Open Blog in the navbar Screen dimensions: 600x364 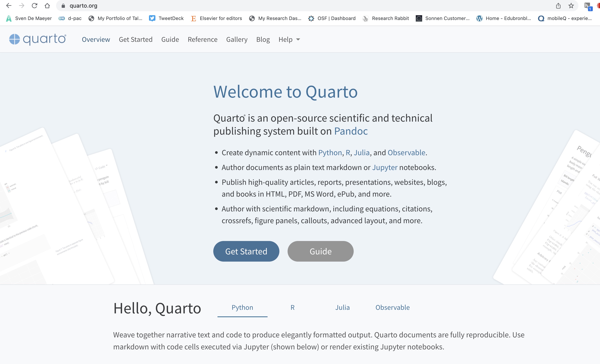[x=263, y=39]
